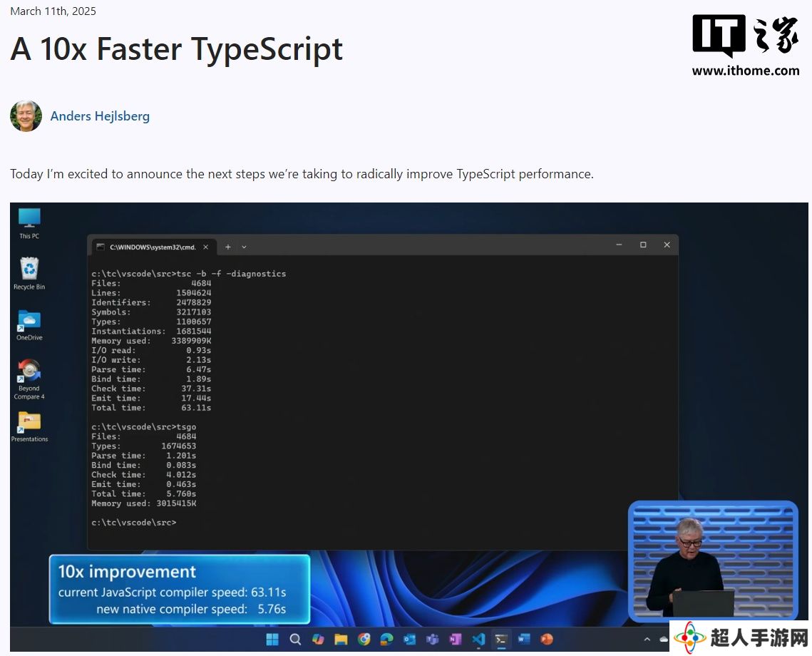Open Word from the taskbar
Image resolution: width=812 pixels, height=656 pixels.
pos(523,640)
